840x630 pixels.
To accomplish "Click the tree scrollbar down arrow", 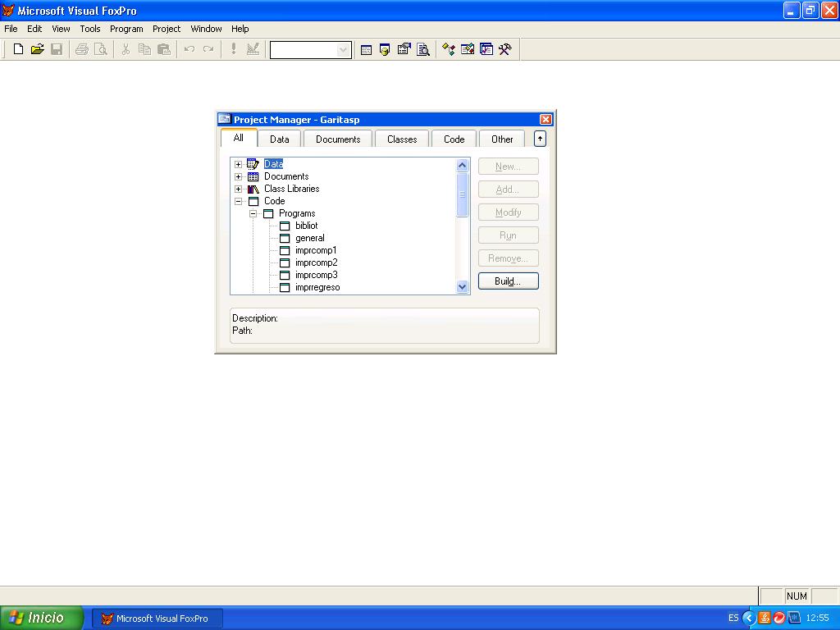I will [x=463, y=287].
